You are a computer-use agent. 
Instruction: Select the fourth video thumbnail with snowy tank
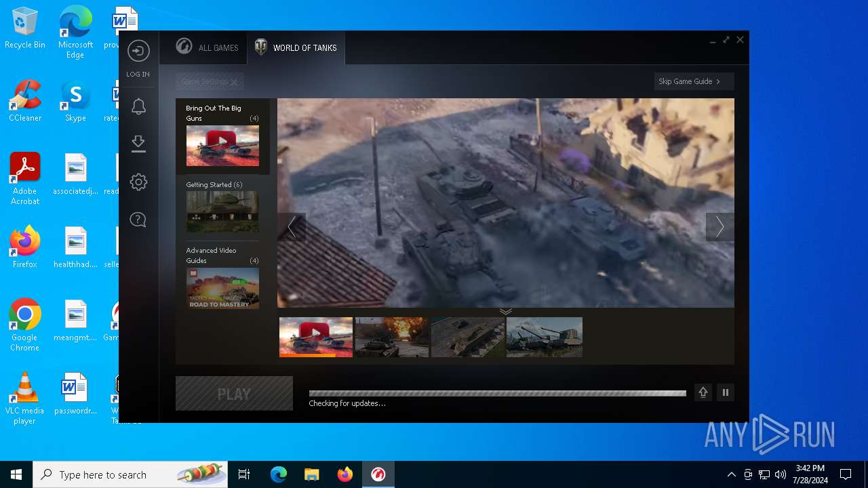(545, 337)
